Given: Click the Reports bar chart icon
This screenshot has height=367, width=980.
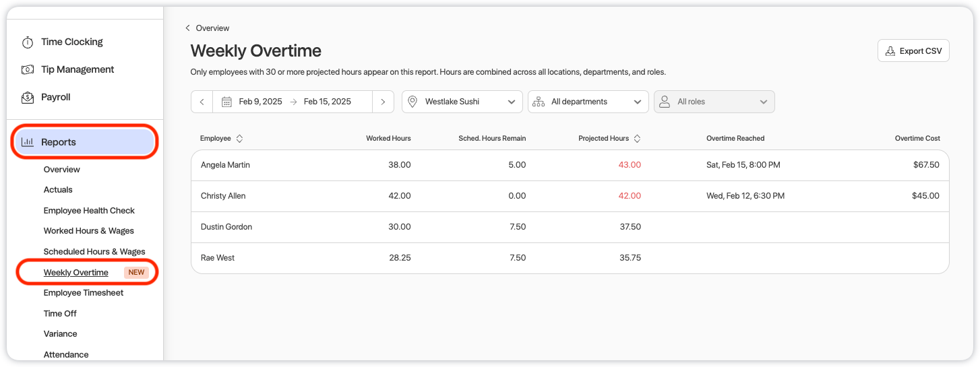Looking at the screenshot, I should click(28, 142).
